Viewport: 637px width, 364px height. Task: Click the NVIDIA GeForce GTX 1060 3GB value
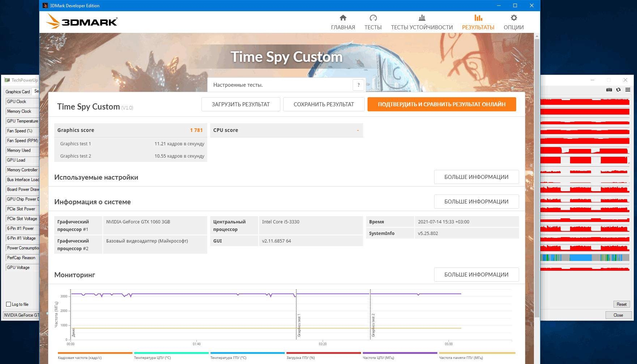point(138,222)
